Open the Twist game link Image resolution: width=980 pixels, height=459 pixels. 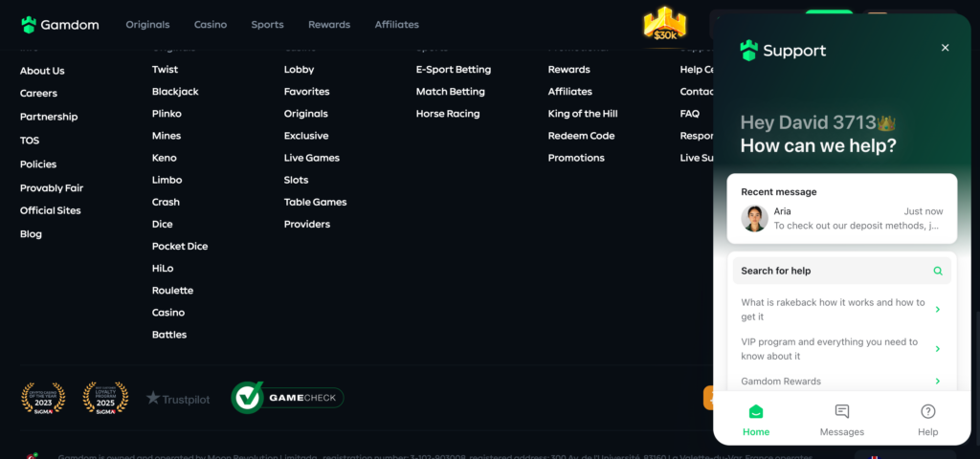pyautogui.click(x=165, y=69)
